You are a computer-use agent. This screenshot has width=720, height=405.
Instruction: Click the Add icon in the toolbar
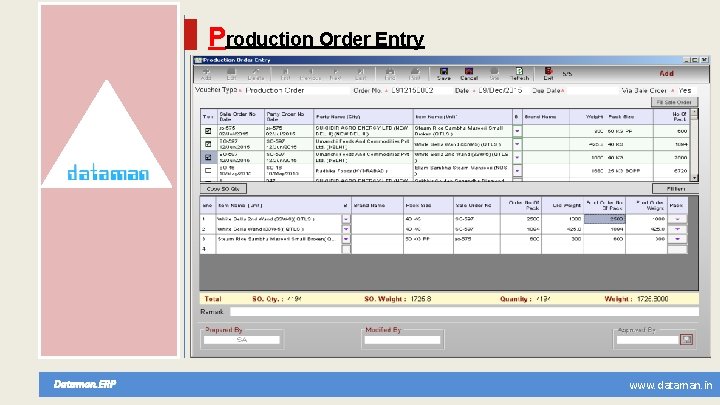point(206,73)
